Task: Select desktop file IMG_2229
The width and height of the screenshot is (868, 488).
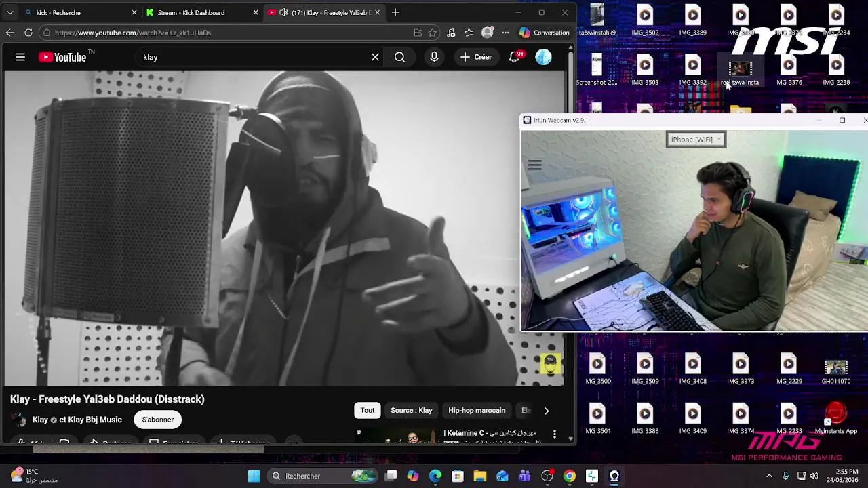Action: tap(788, 369)
